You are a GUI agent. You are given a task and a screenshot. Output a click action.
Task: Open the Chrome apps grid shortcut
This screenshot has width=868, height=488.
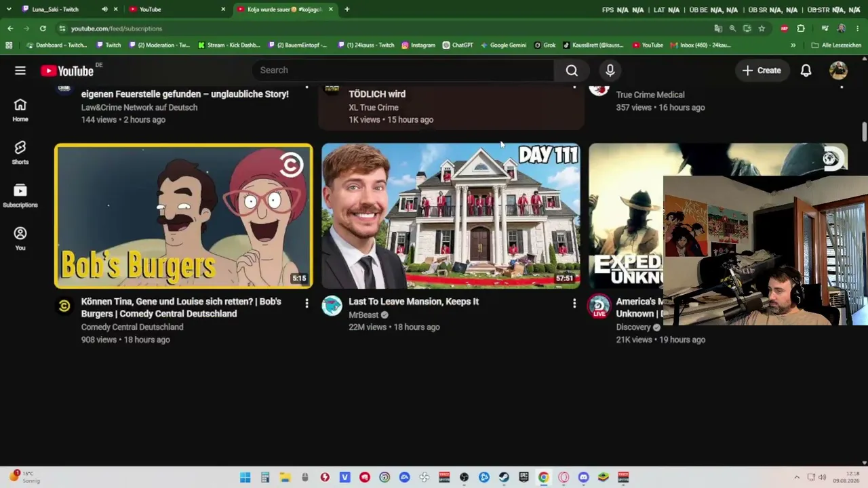pos(9,45)
